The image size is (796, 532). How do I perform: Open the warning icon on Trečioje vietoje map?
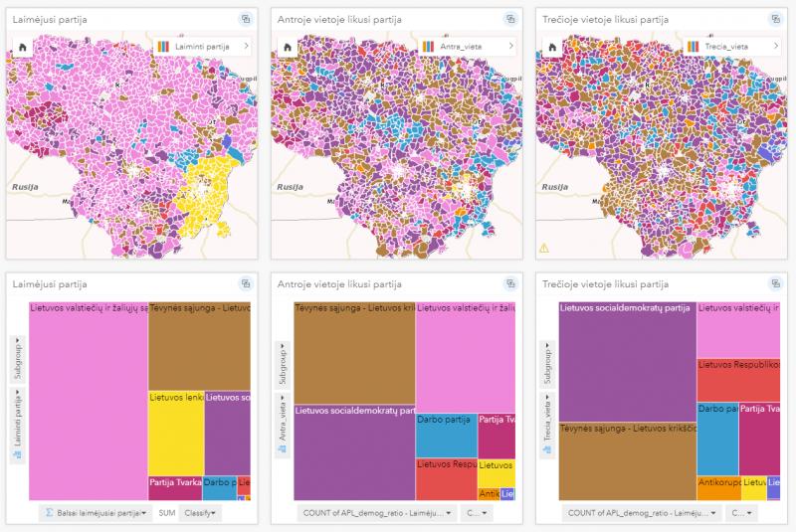[x=543, y=248]
